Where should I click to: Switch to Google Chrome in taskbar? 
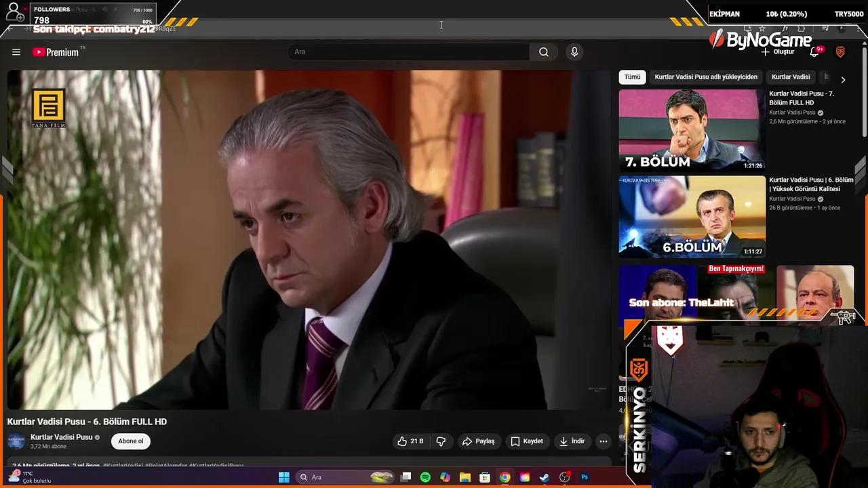point(505,477)
